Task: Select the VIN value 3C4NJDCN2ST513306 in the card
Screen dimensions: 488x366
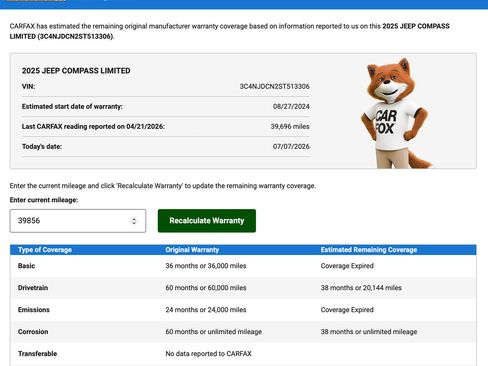Action: point(274,86)
